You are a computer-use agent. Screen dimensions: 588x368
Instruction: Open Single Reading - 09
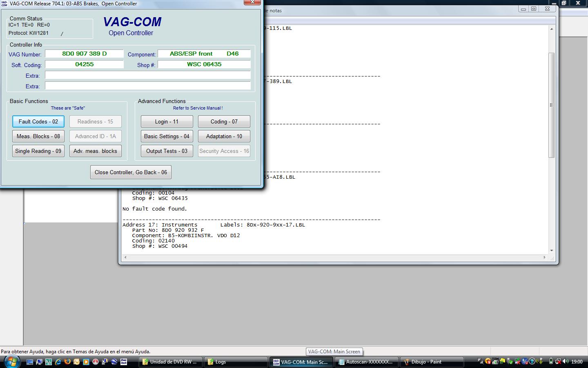coord(38,151)
